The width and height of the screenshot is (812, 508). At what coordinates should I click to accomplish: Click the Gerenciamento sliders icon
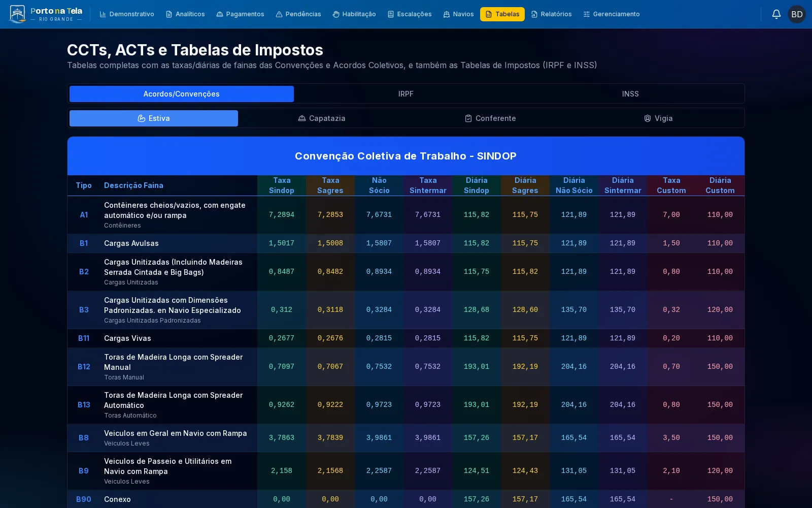pos(587,14)
